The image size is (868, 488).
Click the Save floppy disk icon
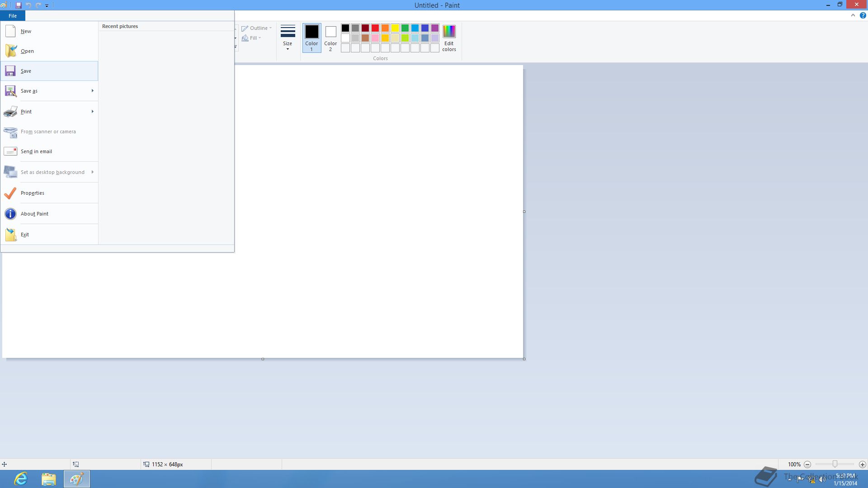[x=10, y=71]
